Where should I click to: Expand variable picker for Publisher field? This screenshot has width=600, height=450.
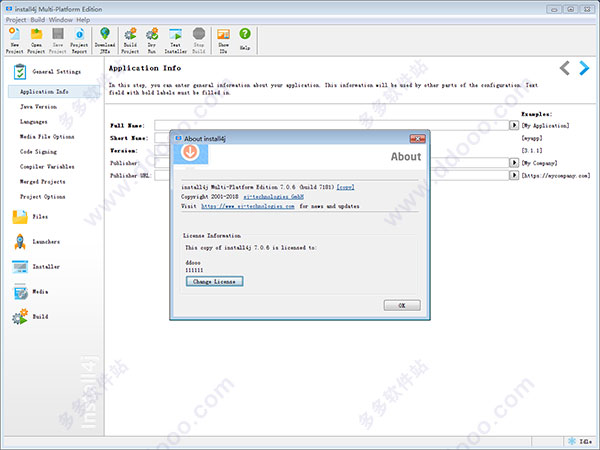[x=514, y=163]
